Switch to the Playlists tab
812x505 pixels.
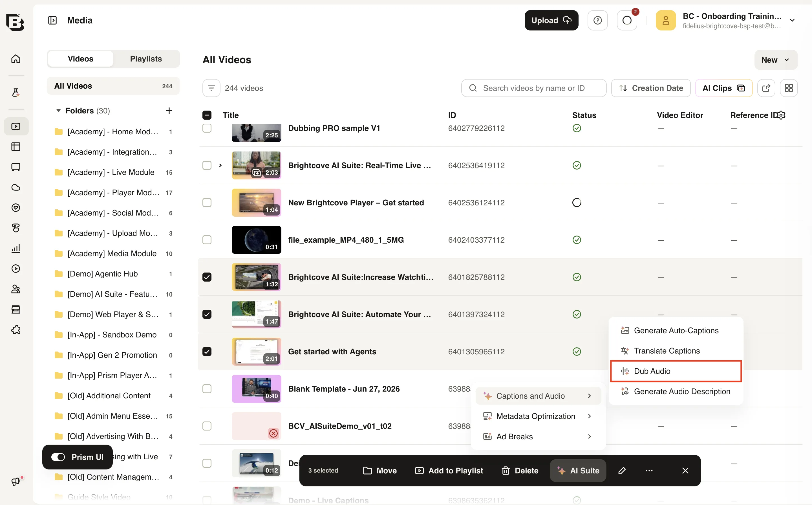click(146, 59)
